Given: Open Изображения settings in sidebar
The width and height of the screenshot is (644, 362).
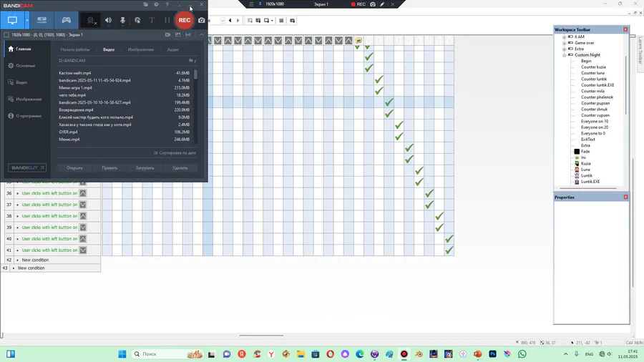Looking at the screenshot, I should point(29,99).
